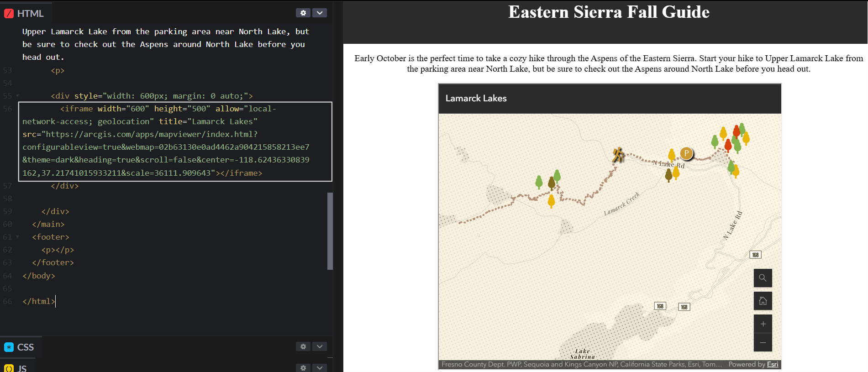Collapse code fold arrow at line 55
The width and height of the screenshot is (868, 372).
[18, 96]
